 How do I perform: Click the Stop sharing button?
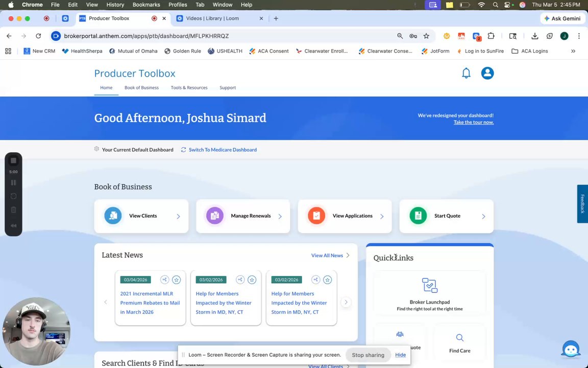click(368, 355)
